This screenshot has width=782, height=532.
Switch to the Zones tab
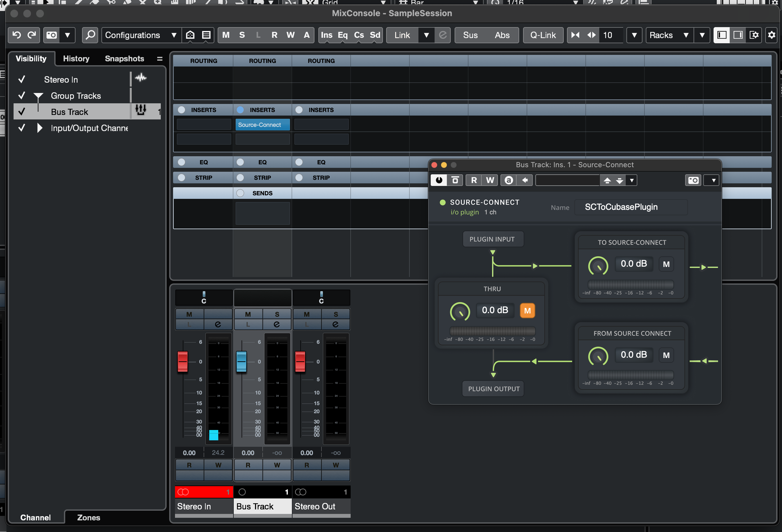click(x=88, y=517)
